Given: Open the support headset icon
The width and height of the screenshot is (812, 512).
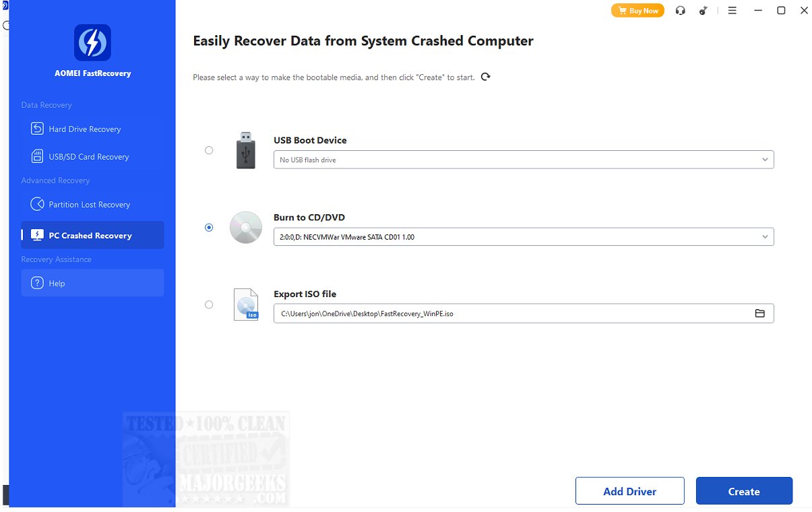Looking at the screenshot, I should click(x=681, y=11).
